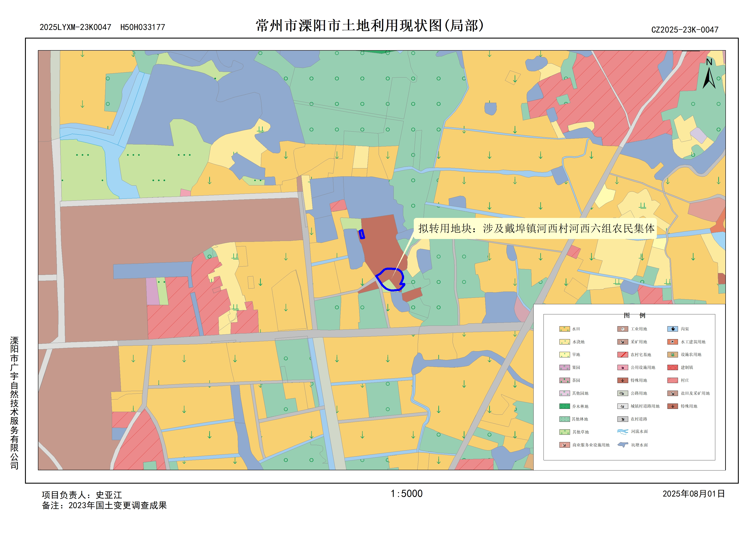This screenshot has width=756, height=534.
Task: Click the 图例 legend heading
Action: 634,315
